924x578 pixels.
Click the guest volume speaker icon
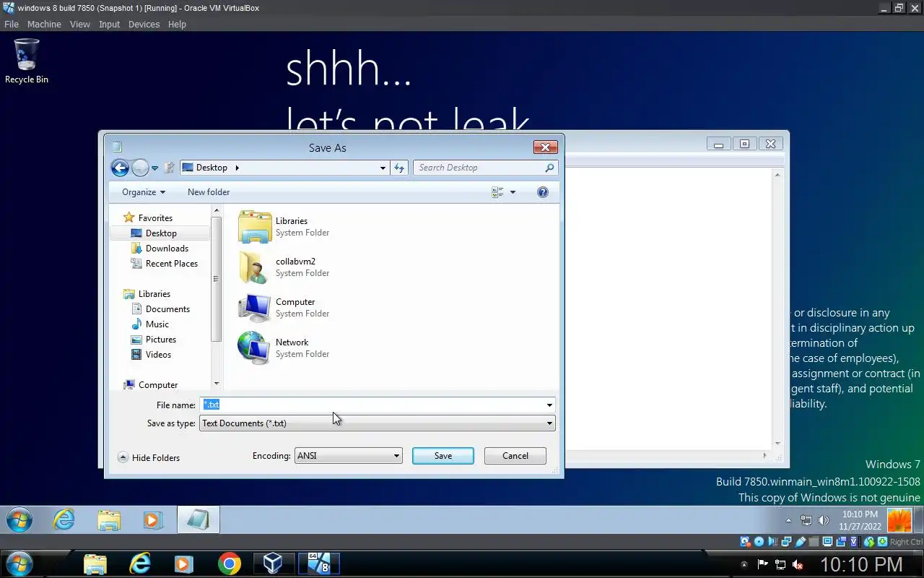tap(824, 520)
